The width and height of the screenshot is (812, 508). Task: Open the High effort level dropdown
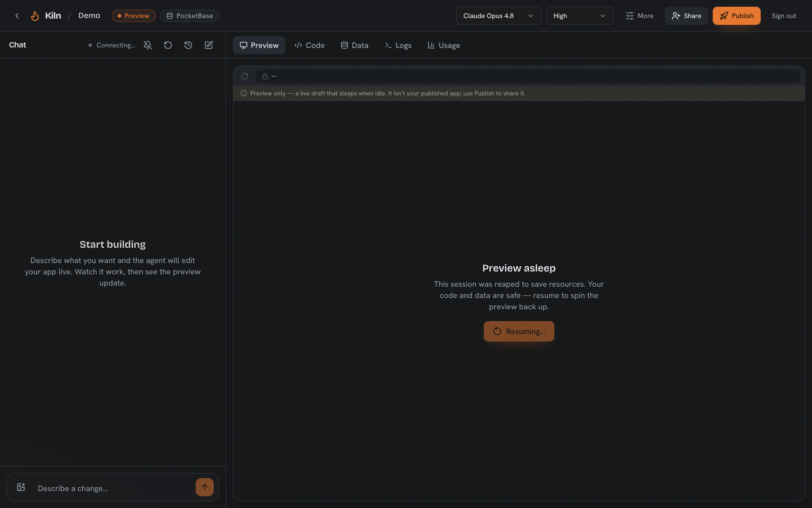click(580, 16)
